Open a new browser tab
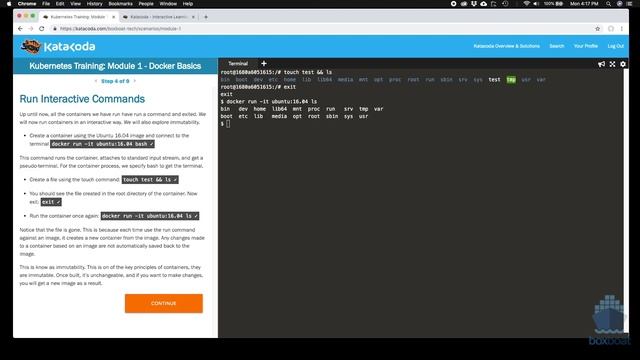640x360 pixels. (x=206, y=17)
